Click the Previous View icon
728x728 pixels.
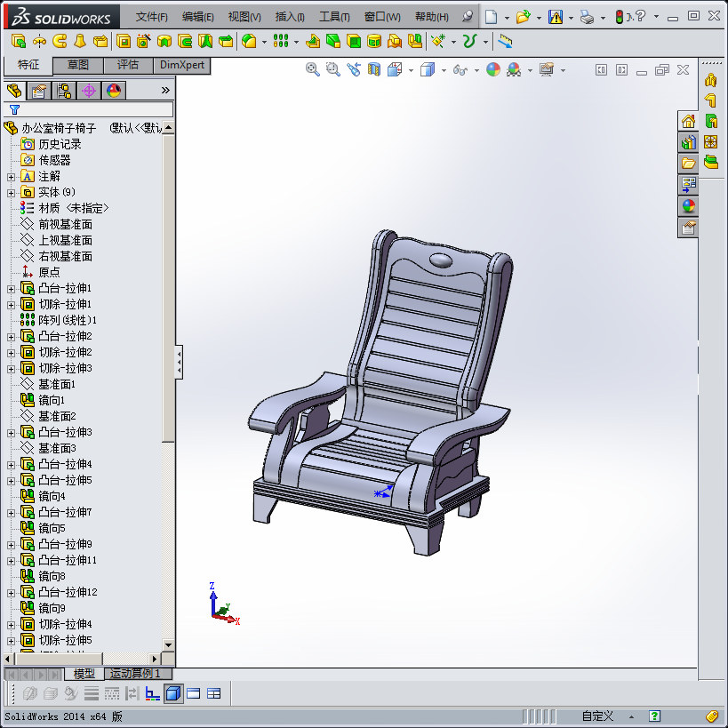353,69
